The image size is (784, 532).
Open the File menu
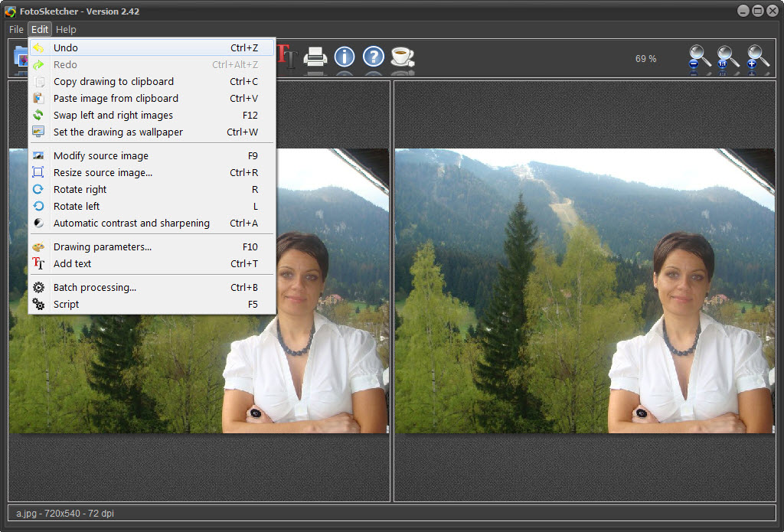(x=16, y=29)
